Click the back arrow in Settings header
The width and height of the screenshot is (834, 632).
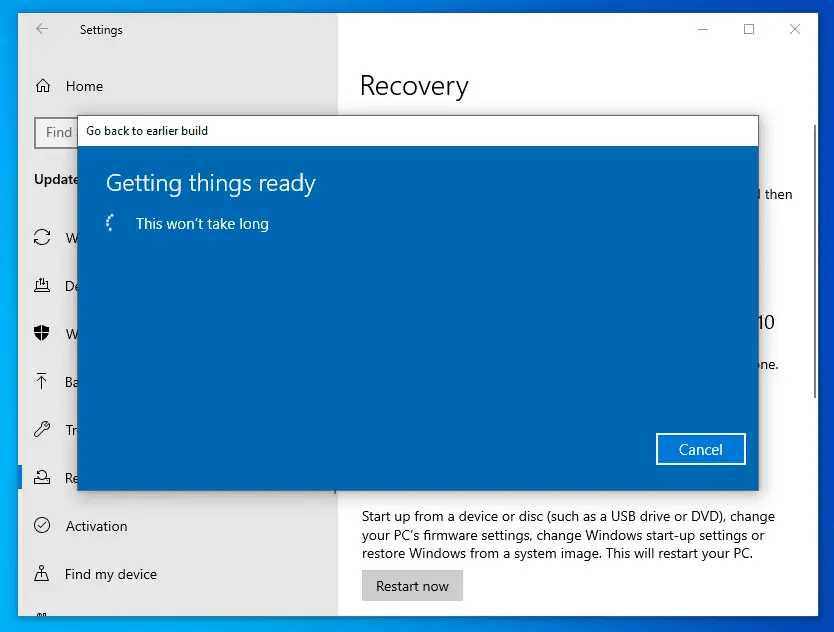pyautogui.click(x=42, y=29)
